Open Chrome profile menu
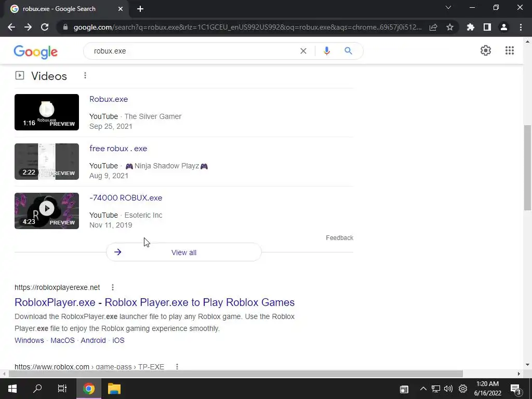This screenshot has width=532, height=399. [x=504, y=27]
